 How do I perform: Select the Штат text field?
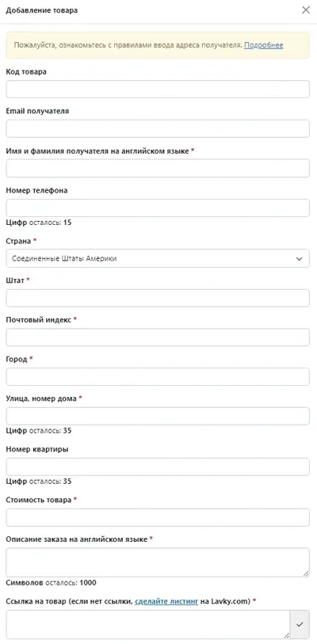(158, 298)
